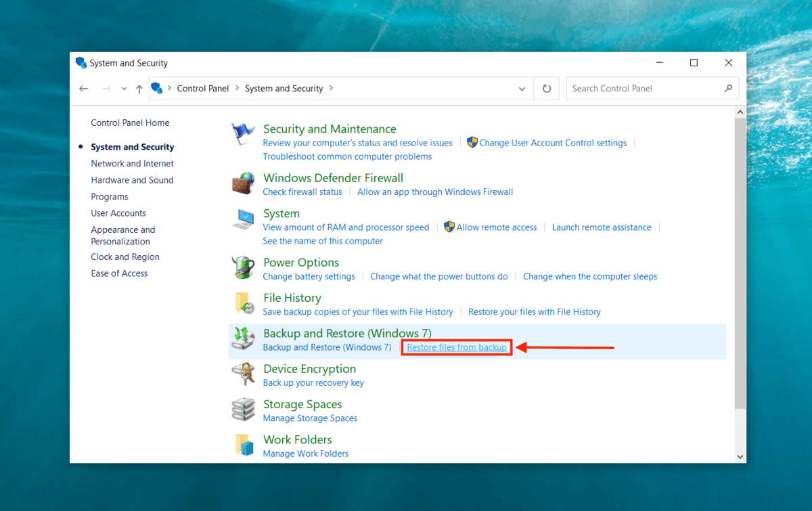Click the Device Encryption keys icon

[243, 374]
